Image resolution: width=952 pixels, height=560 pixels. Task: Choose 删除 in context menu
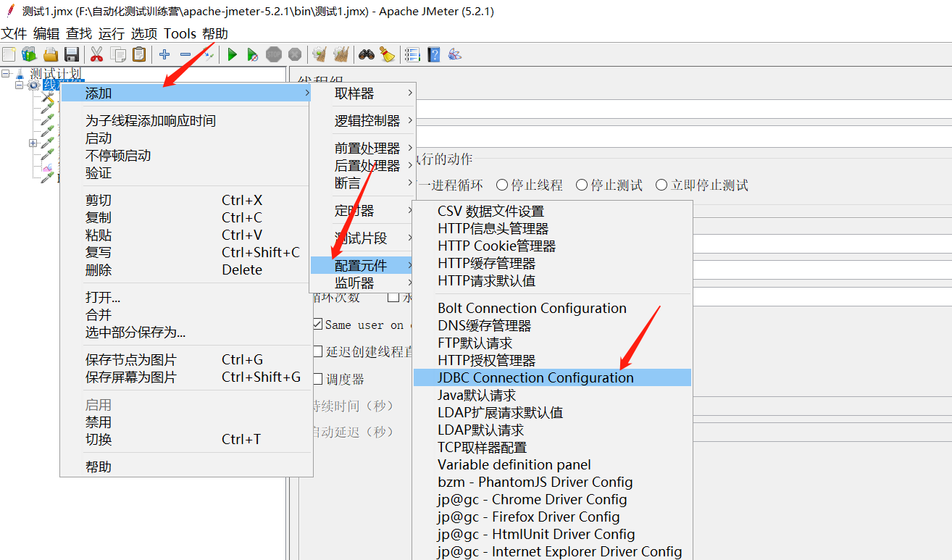tap(186, 269)
